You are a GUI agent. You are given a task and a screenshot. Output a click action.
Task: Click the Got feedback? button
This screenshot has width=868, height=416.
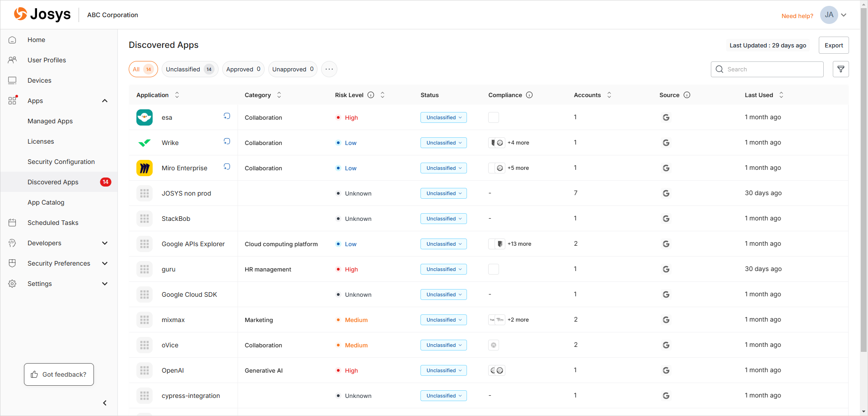pos(59,374)
